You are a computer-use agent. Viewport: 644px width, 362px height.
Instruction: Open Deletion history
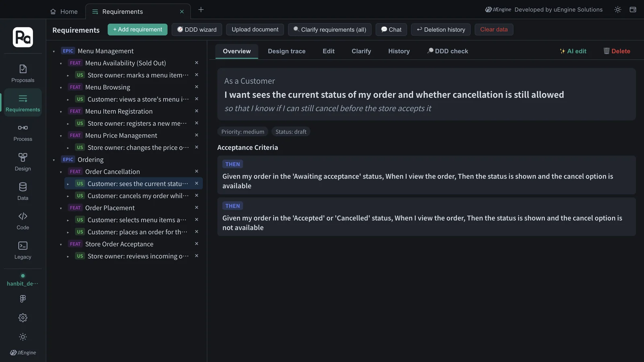point(441,29)
